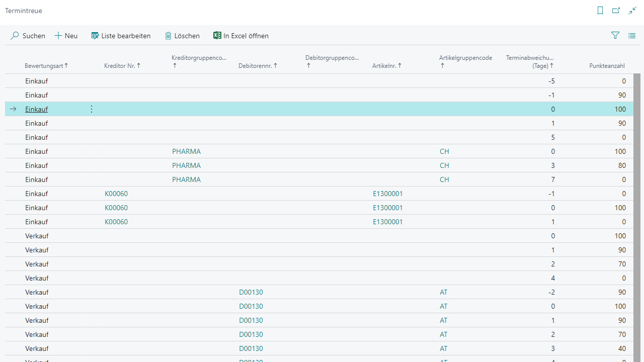Click E1300001 in row with deviation -1
The height and width of the screenshot is (362, 644).
[x=388, y=194]
